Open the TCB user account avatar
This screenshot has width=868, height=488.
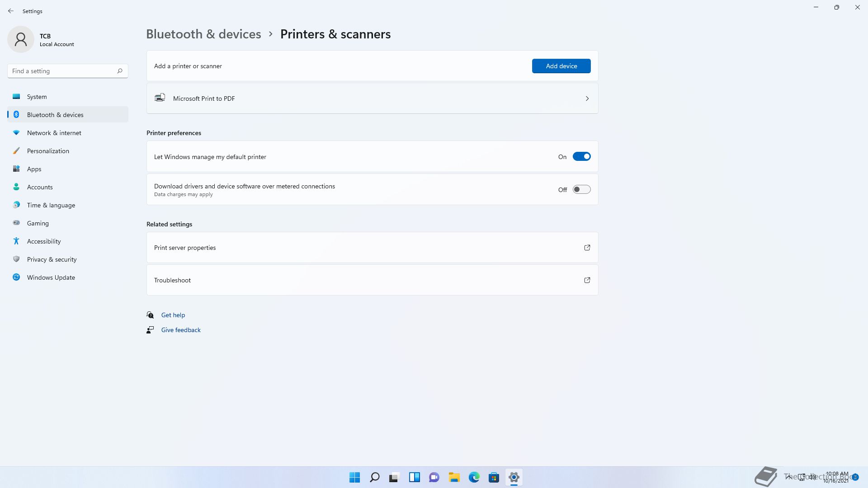21,39
